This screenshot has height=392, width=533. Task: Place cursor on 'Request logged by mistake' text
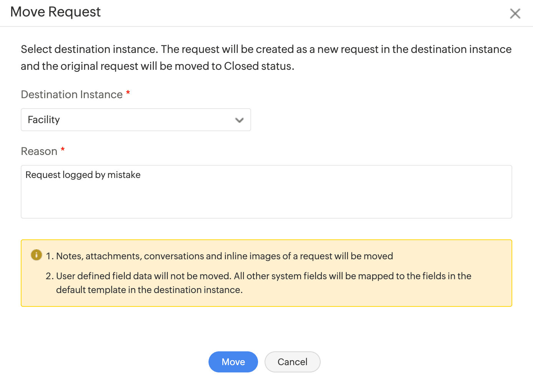83,175
